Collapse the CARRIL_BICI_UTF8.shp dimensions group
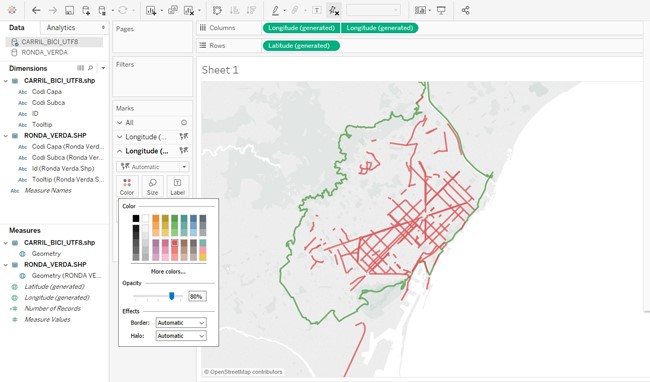The width and height of the screenshot is (650, 382). 6,81
